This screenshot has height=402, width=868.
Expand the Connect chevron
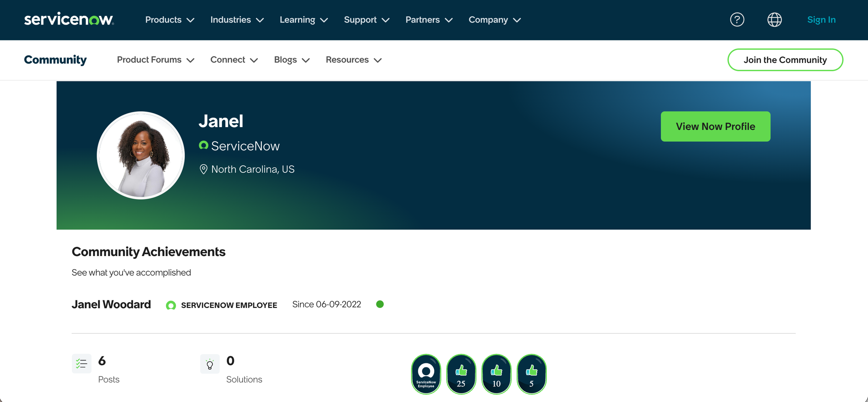point(254,60)
